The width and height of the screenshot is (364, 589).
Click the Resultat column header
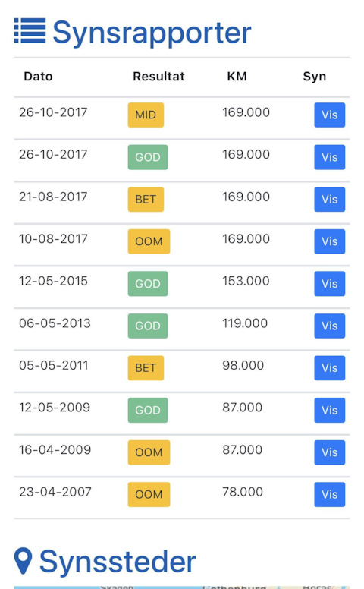pyautogui.click(x=158, y=76)
